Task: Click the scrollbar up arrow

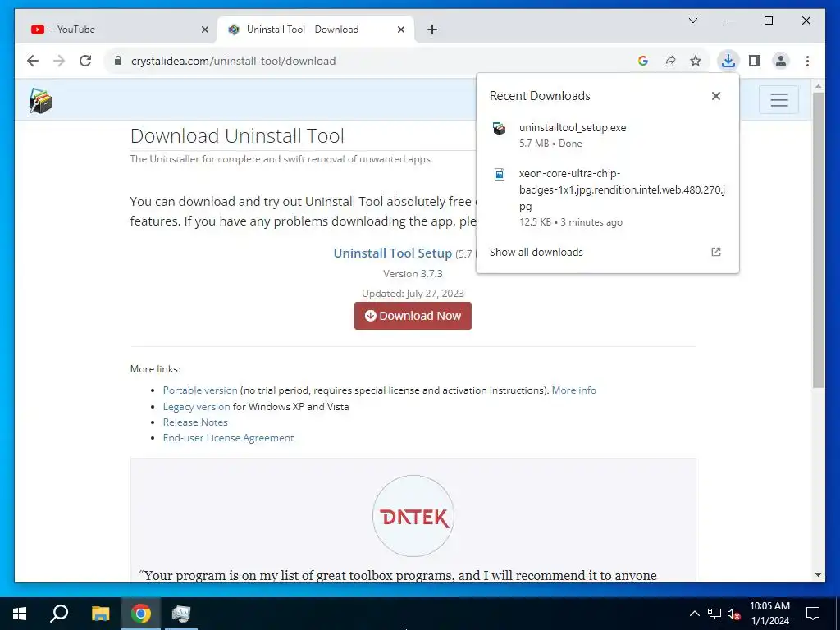Action: pos(818,85)
